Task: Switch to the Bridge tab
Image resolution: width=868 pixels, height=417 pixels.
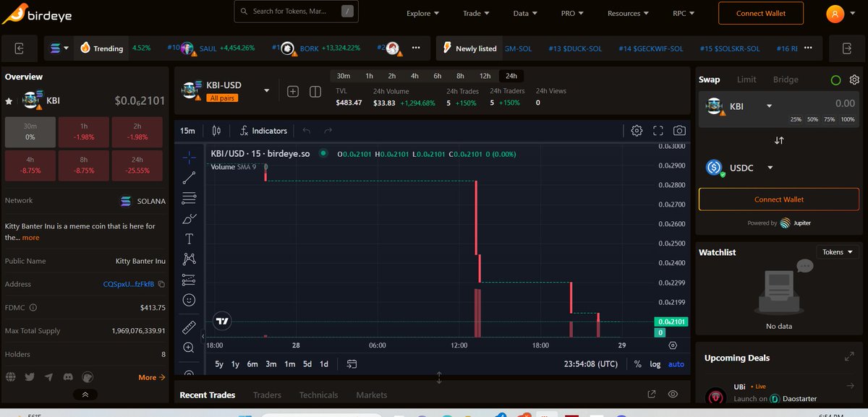Action: tap(786, 79)
